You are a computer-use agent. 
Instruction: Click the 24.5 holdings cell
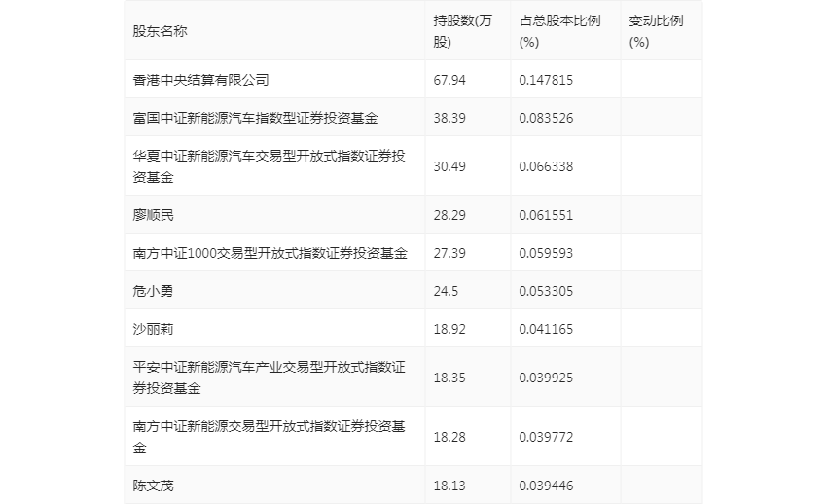[x=446, y=291]
